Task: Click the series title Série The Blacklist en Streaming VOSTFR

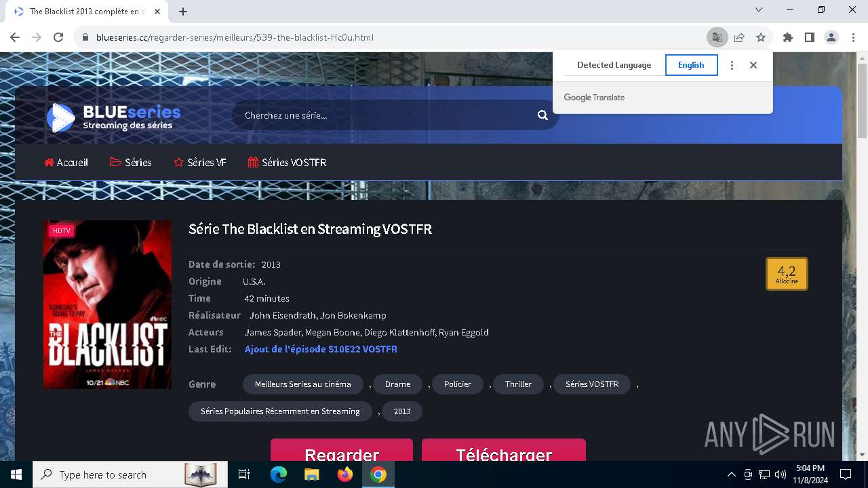Action: point(310,229)
